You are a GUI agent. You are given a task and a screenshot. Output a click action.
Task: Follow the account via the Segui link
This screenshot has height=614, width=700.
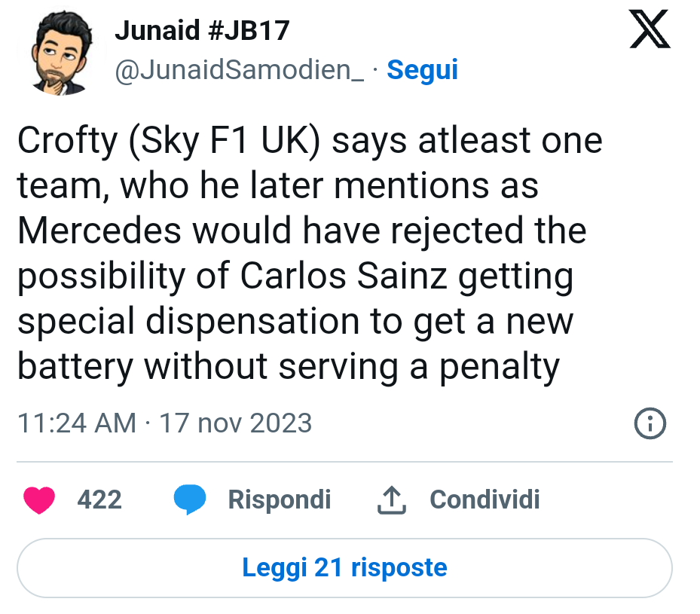tap(422, 70)
